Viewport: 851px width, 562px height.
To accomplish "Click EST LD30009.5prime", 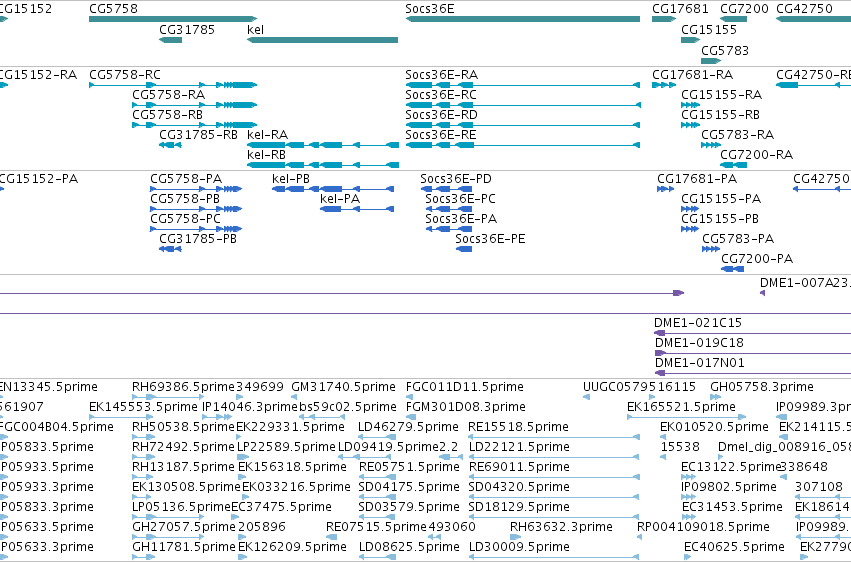I will (554, 557).
